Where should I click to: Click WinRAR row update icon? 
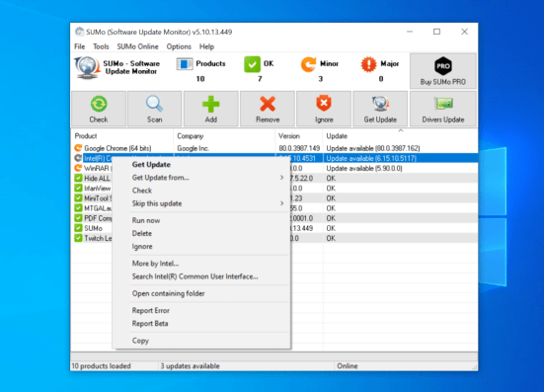78,168
